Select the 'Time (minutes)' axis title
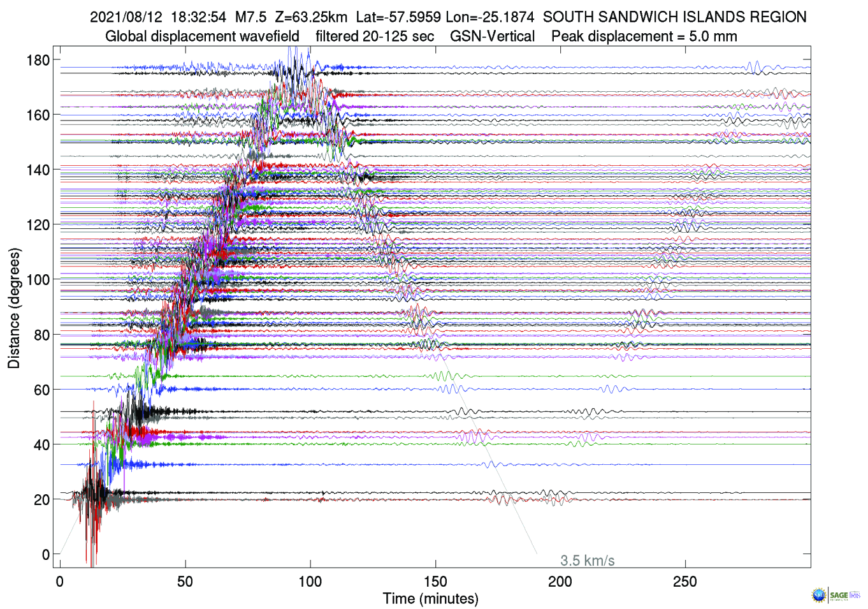The width and height of the screenshot is (868, 609). [430, 599]
